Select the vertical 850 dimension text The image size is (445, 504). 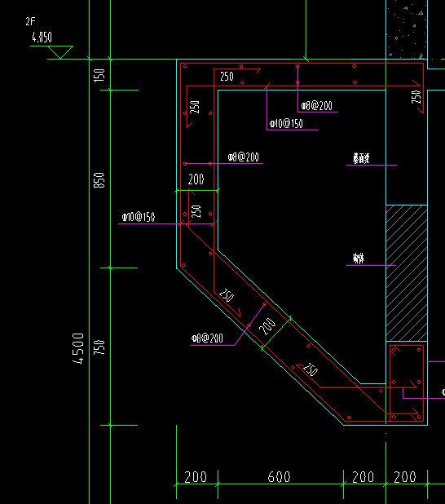99,180
